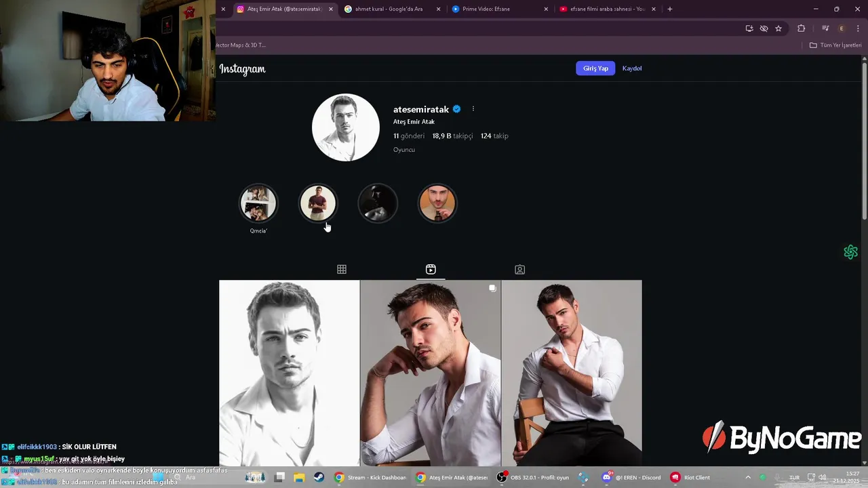
Task: Open the 124 takip list
Action: tap(494, 136)
